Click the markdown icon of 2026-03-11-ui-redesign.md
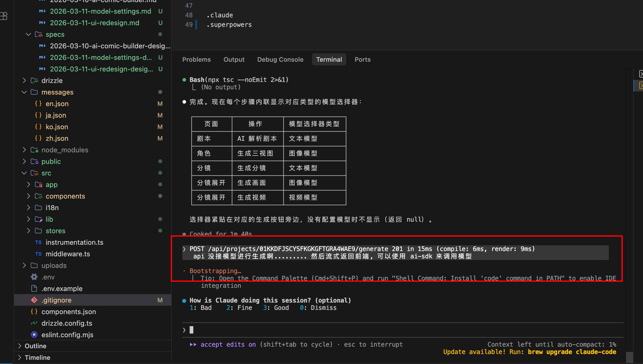Image resolution: width=643 pixels, height=364 pixels. tap(42, 23)
